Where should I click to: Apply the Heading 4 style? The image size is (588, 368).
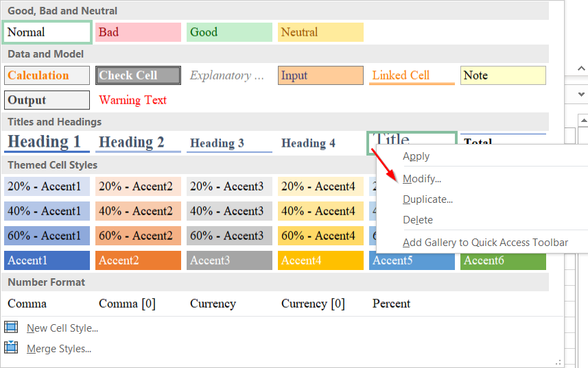[x=320, y=143]
